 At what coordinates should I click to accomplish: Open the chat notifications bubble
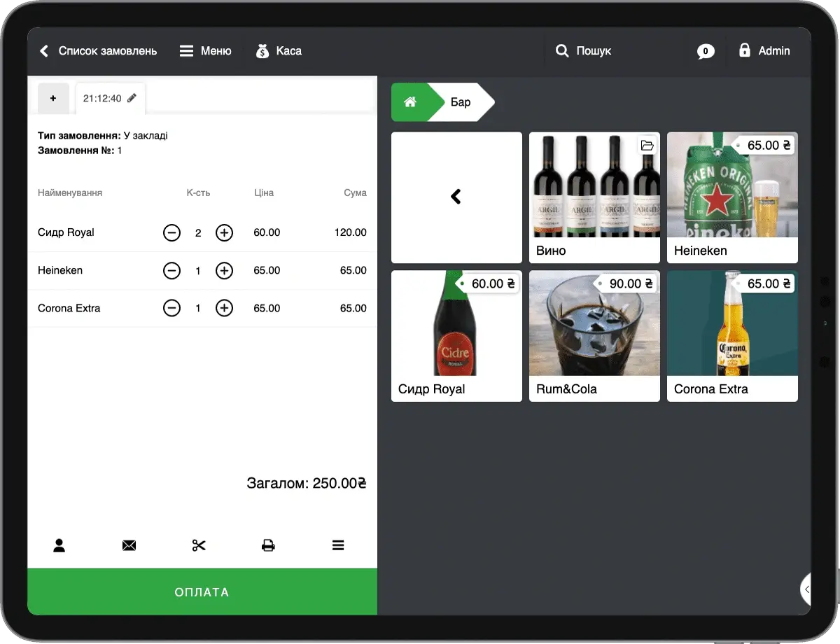click(706, 51)
